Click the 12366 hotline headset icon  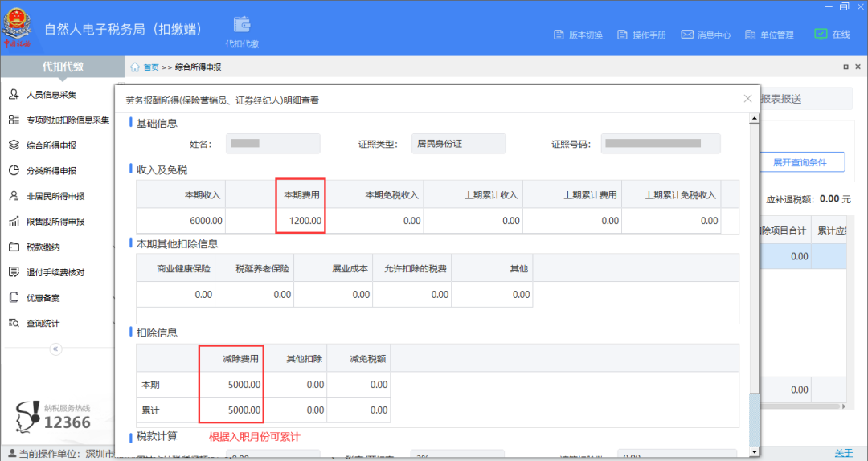click(27, 417)
